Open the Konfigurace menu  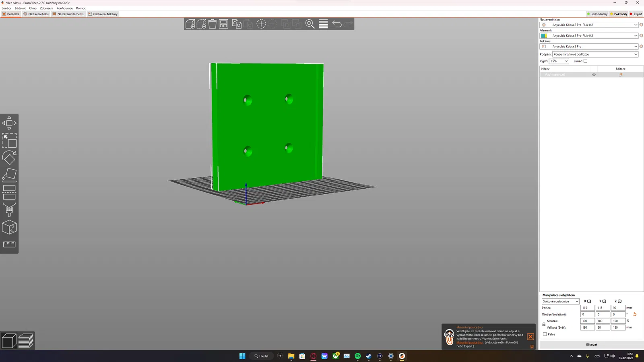[64, 8]
